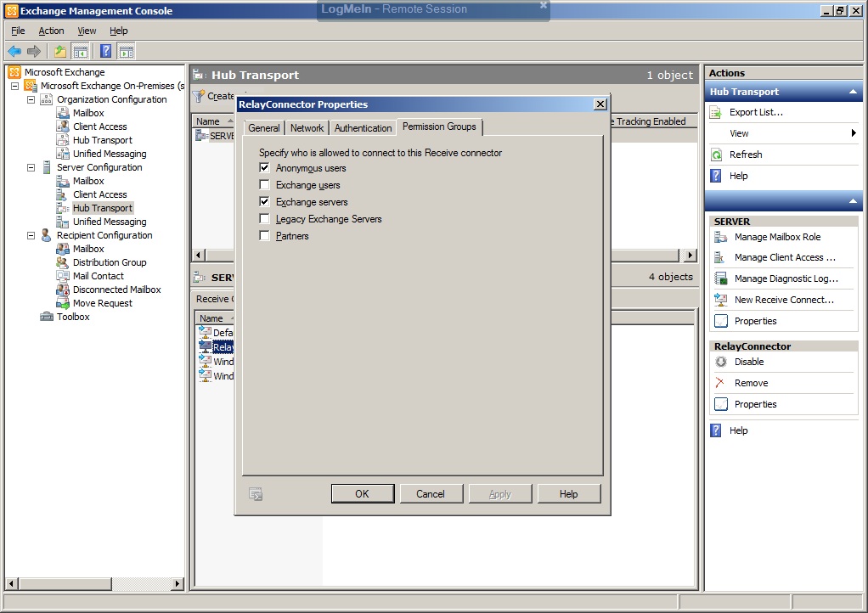Open the Action menu
Image resolution: width=868 pixels, height=613 pixels.
52,31
